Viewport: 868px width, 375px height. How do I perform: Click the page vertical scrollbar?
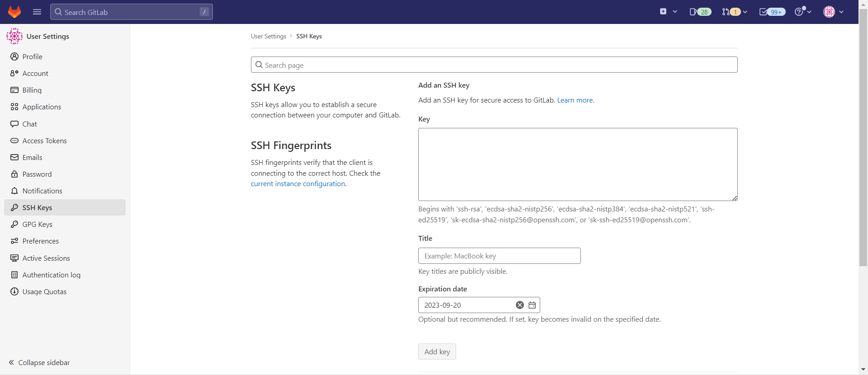pos(863,138)
